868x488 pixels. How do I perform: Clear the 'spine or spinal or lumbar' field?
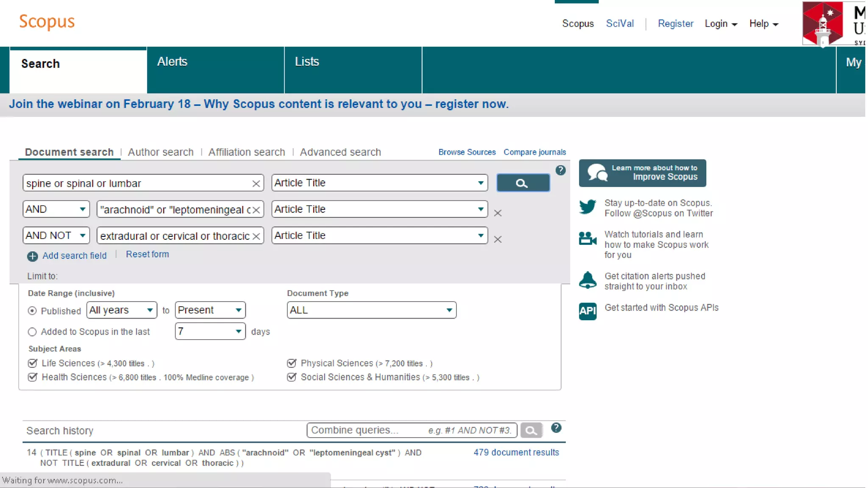[256, 184]
